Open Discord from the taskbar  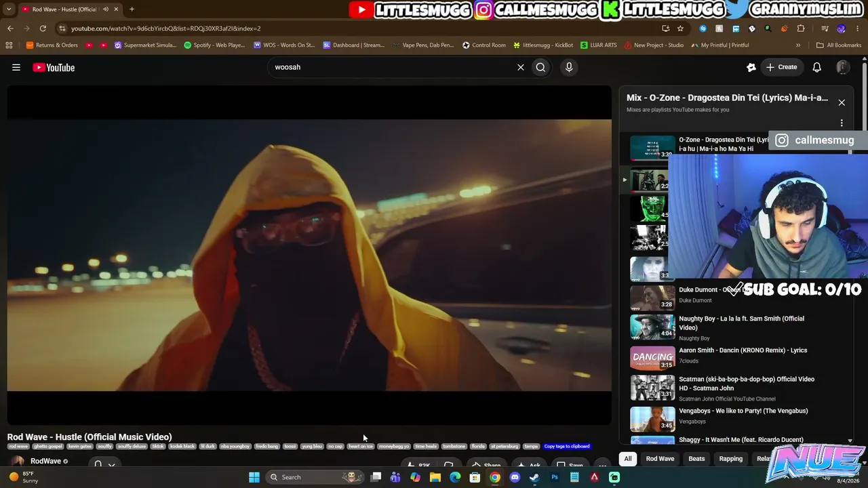pos(515,477)
